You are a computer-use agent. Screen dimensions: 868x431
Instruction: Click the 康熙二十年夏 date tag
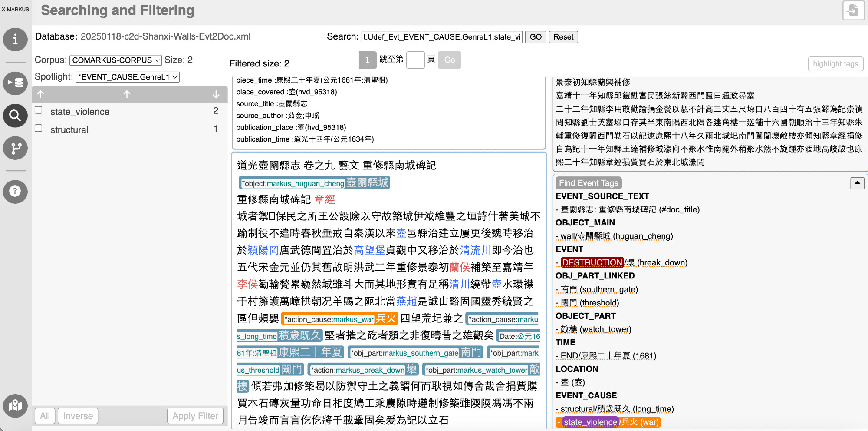coord(291,352)
